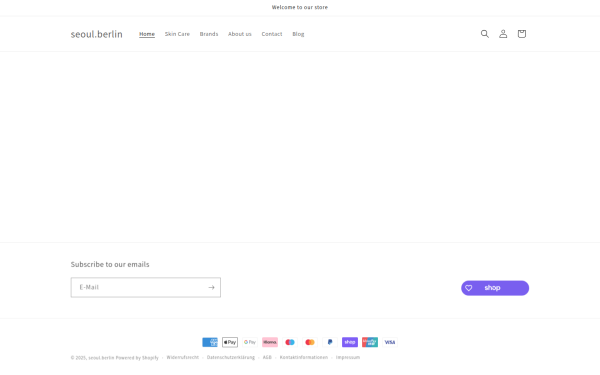The width and height of the screenshot is (600, 375).
Task: Click the seoul.berlin store logo
Action: point(96,34)
